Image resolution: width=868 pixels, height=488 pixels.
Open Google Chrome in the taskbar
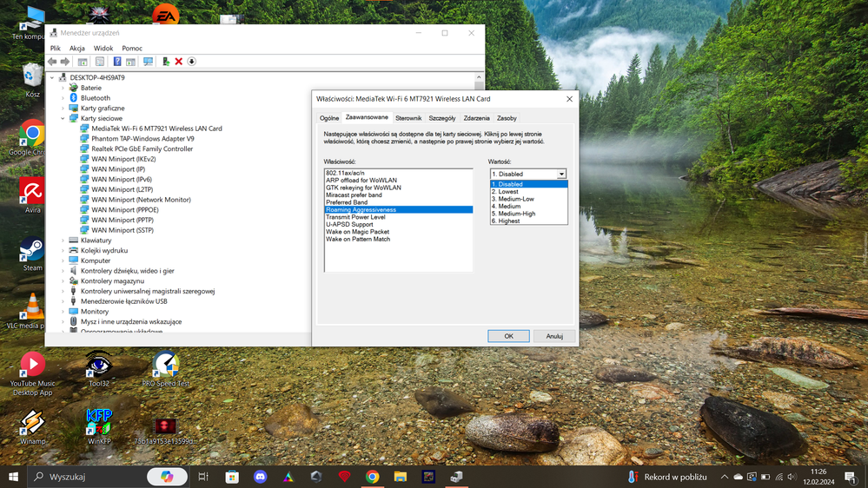coord(372,477)
